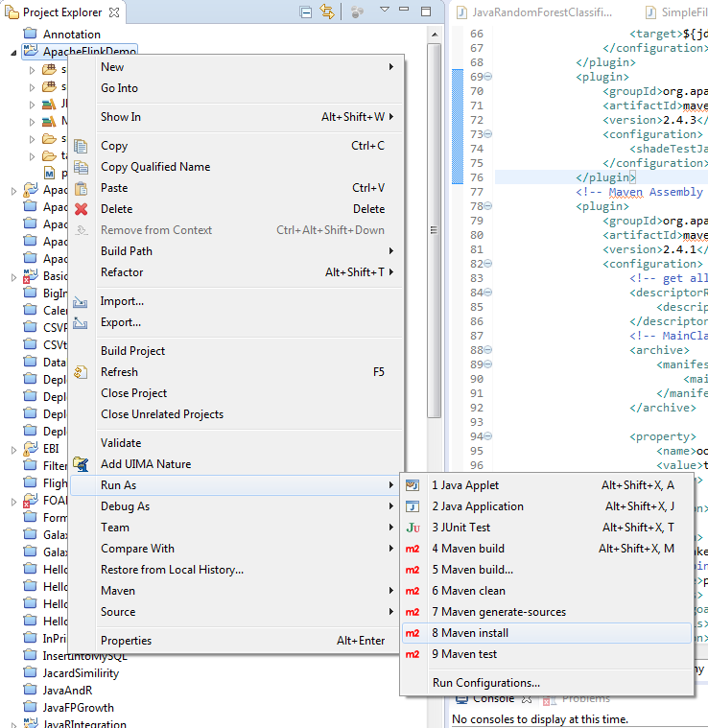Collapse the configuration fold at line 82
The width and height of the screenshot is (708, 728).
487,264
